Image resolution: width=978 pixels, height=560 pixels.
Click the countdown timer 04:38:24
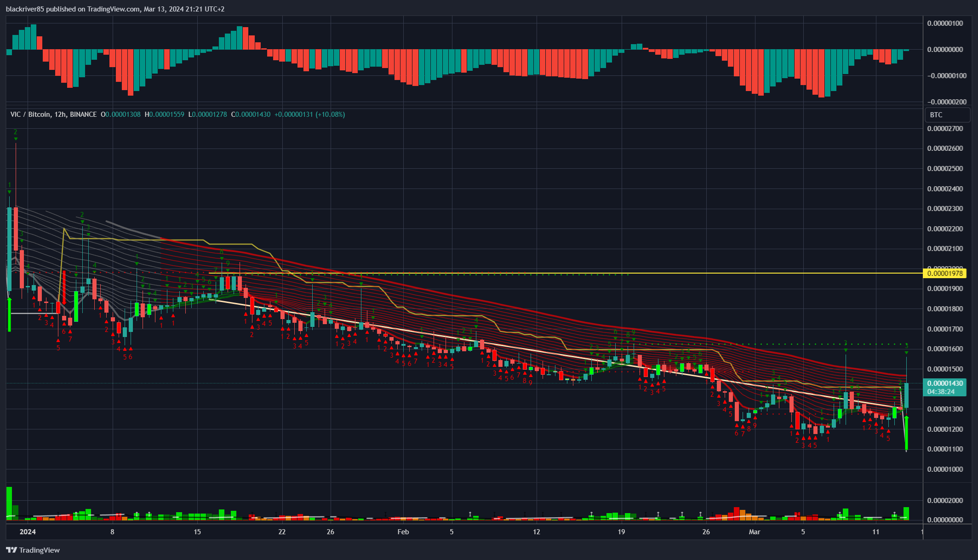(941, 392)
